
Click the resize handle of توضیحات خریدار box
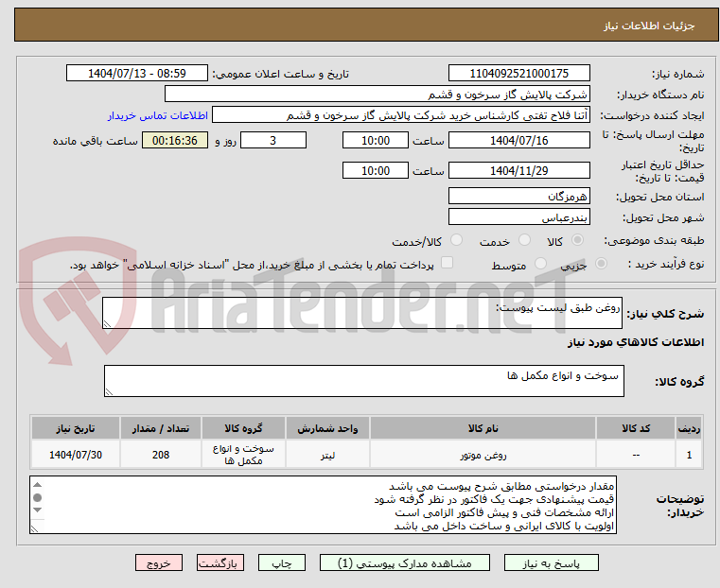click(34, 528)
